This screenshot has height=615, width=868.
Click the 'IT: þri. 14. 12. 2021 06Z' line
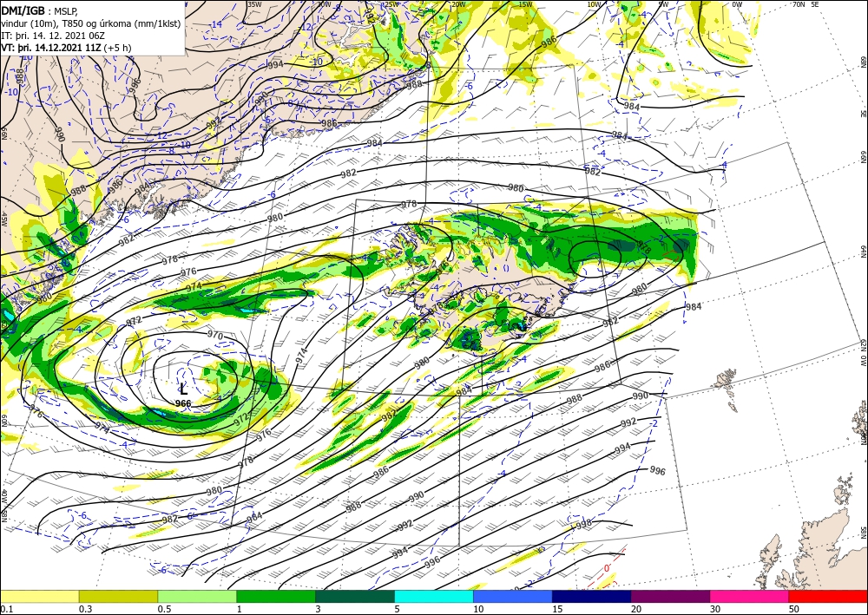[53, 36]
